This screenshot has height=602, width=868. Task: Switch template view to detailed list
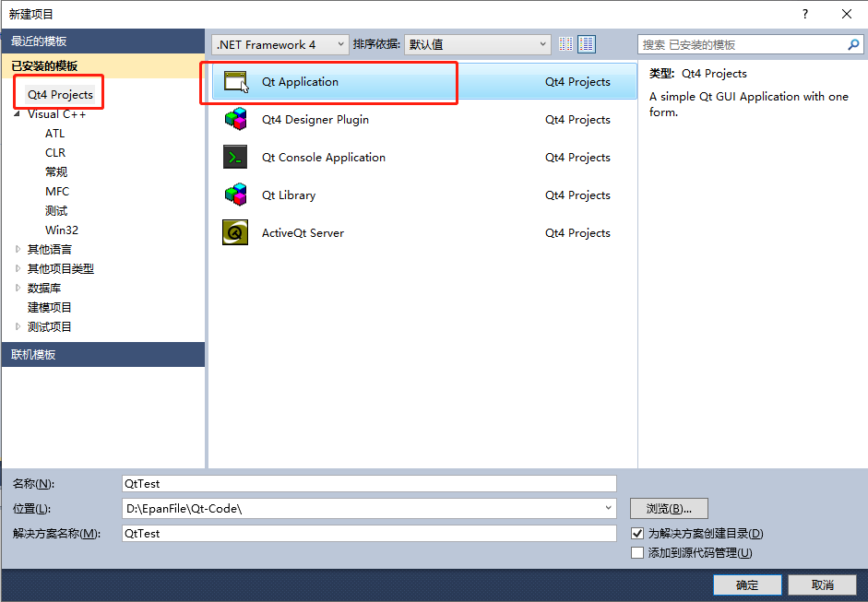click(x=586, y=43)
